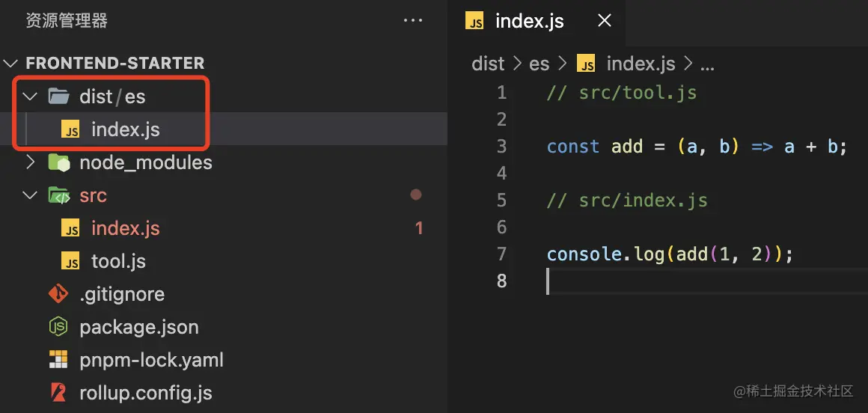This screenshot has height=413, width=868.
Task: Click the git icon beside .gitignore
Action: pyautogui.click(x=58, y=294)
